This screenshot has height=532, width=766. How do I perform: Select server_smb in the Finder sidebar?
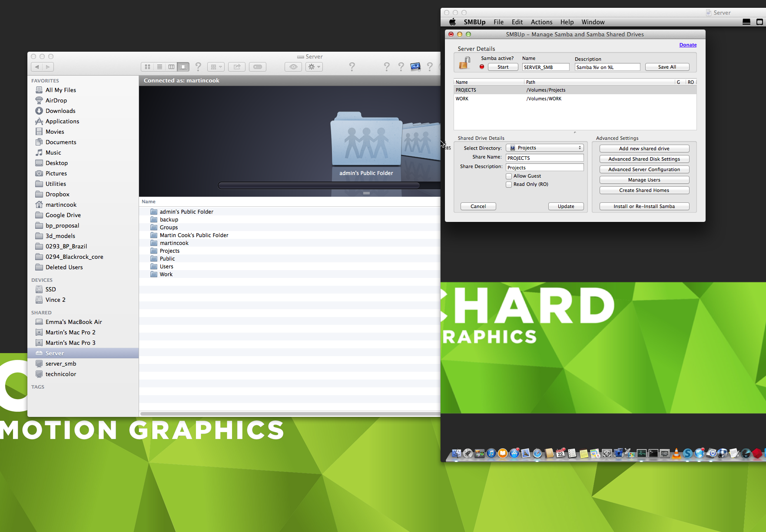click(x=61, y=363)
